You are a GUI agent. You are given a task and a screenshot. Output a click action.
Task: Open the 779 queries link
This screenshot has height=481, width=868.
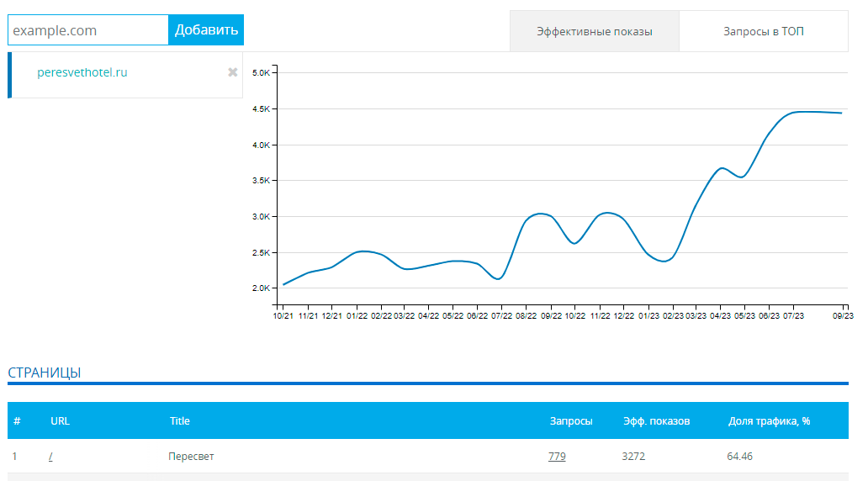tap(557, 456)
